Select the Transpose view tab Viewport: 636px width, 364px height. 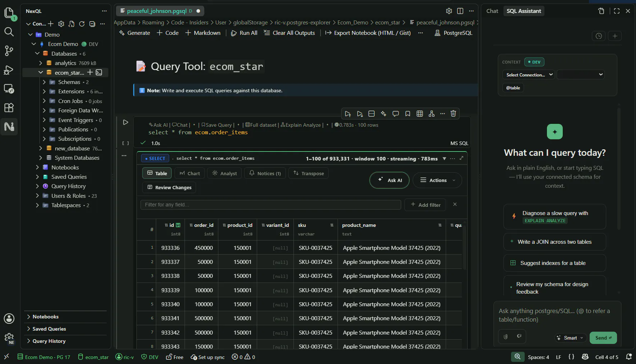[x=308, y=173]
